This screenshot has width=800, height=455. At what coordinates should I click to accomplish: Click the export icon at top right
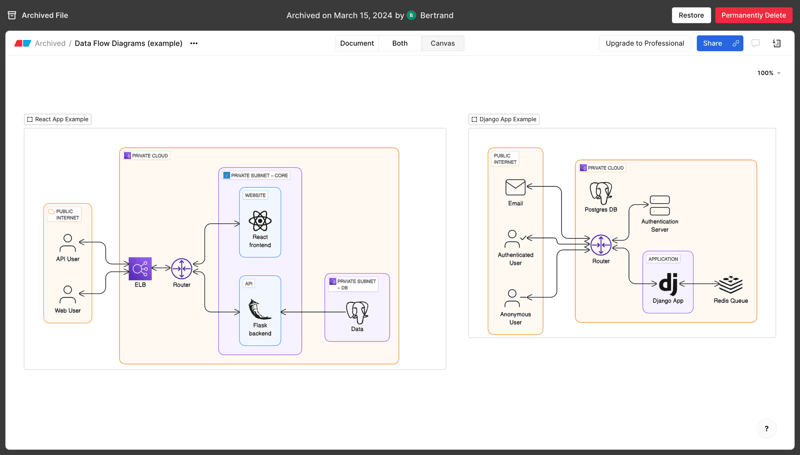pyautogui.click(x=777, y=44)
